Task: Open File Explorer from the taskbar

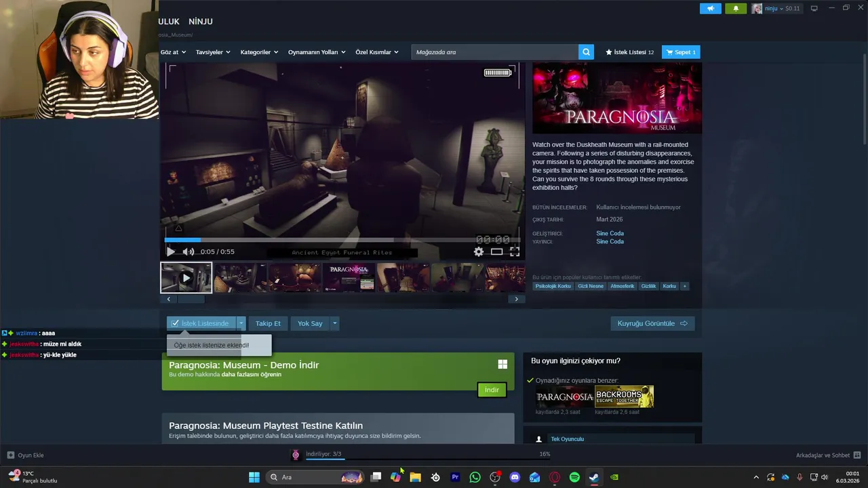Action: (x=415, y=477)
